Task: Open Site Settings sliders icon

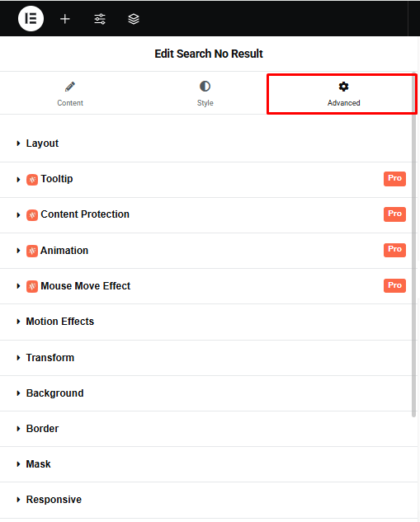Action: pyautogui.click(x=100, y=19)
